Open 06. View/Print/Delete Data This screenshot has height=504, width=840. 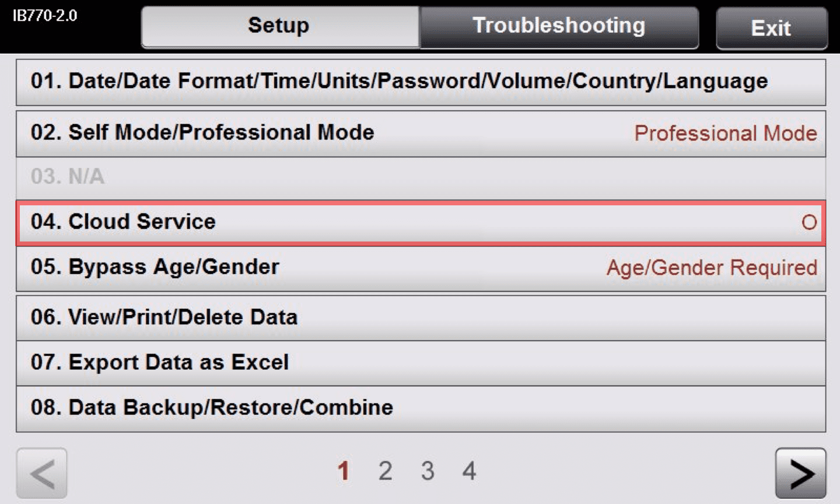pos(421,318)
